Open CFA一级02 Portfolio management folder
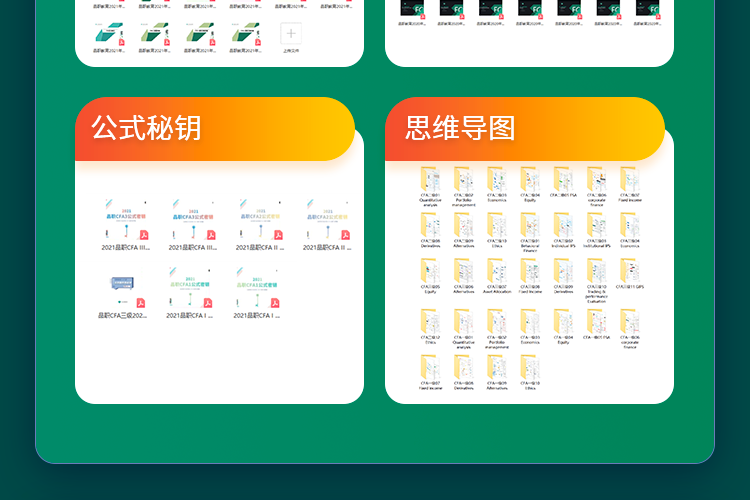Viewport: 750px width, 500px height. (497, 329)
